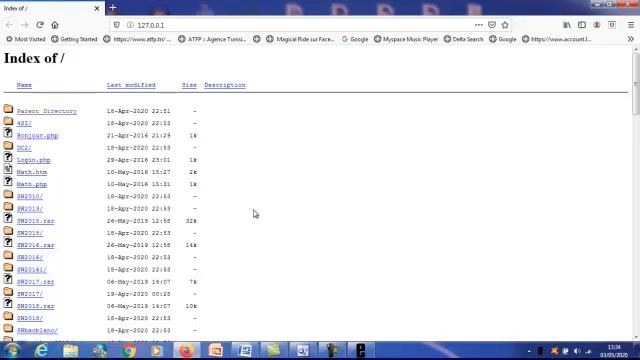Click the document icon beside Math.htm
Screen dimensions: 640x360
8,169
